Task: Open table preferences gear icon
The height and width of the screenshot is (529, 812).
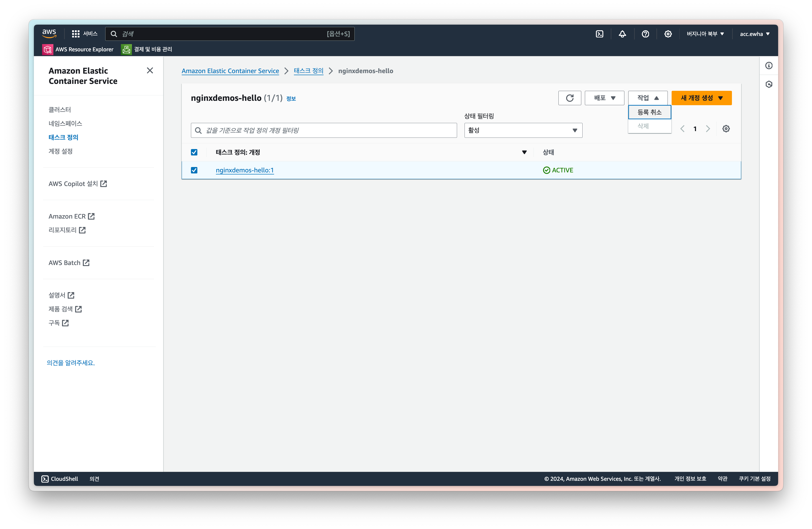Action: [726, 129]
